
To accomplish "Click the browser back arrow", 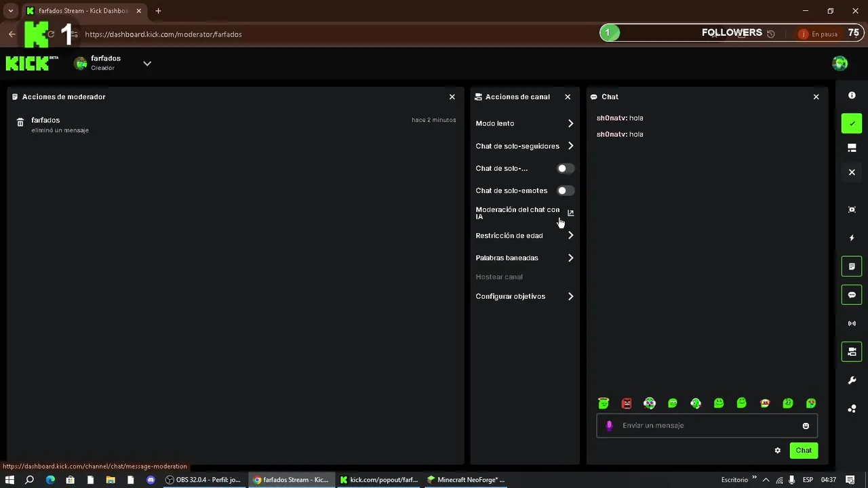I will [12, 34].
